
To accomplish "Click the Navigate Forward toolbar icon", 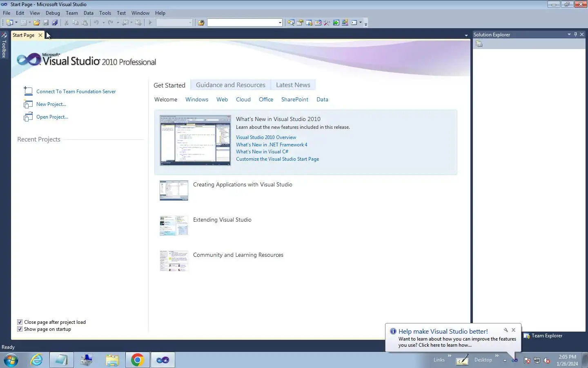I will [138, 22].
